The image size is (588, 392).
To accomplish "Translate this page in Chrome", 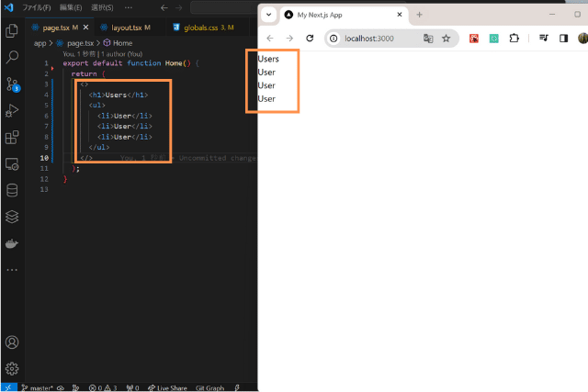I will (x=428, y=39).
